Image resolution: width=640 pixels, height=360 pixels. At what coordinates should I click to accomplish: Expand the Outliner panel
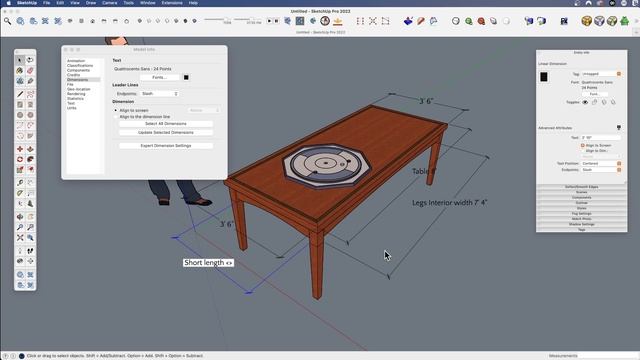coord(582,203)
